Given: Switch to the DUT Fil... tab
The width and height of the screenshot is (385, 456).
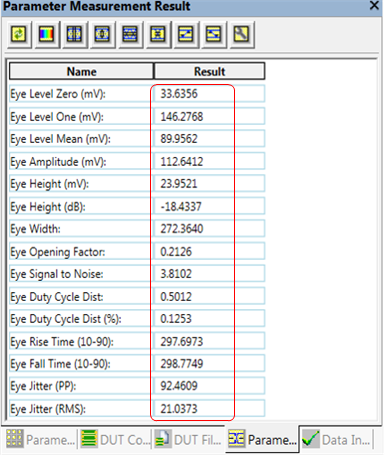Looking at the screenshot, I should coord(189,440).
